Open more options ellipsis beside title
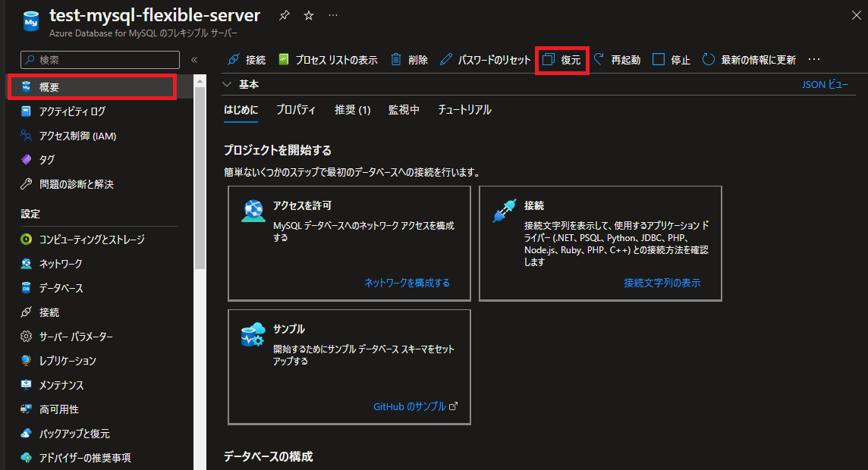 point(332,15)
